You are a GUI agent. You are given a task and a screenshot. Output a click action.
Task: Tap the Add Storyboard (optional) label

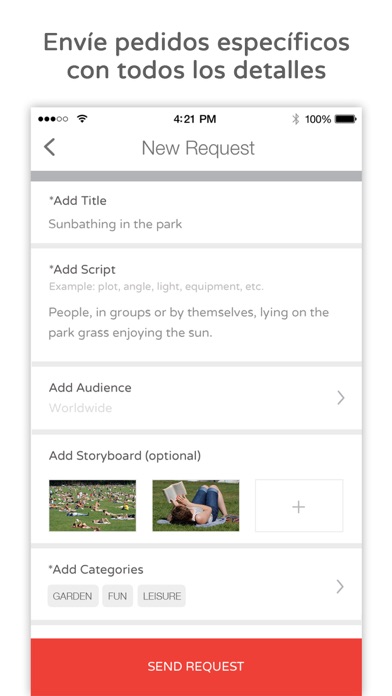click(x=125, y=455)
